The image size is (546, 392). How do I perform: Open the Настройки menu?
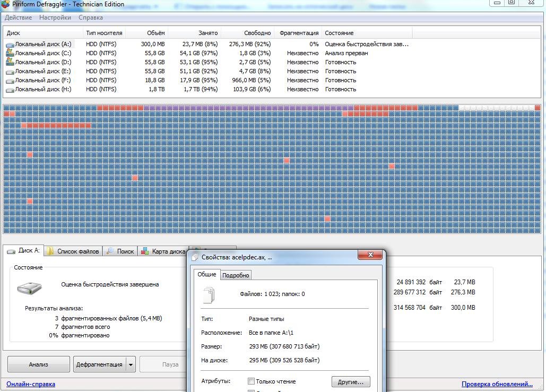[55, 18]
